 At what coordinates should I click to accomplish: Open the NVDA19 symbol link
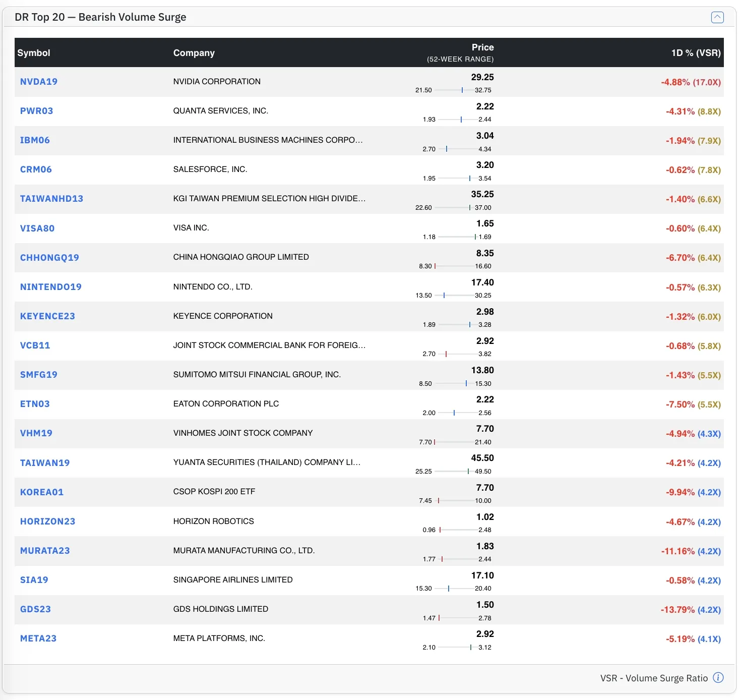click(x=39, y=82)
